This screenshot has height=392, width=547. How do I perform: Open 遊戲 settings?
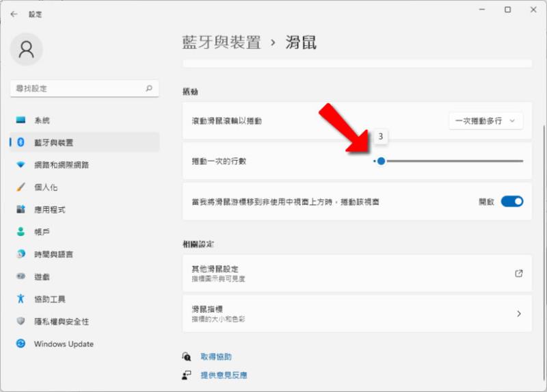coord(84,276)
